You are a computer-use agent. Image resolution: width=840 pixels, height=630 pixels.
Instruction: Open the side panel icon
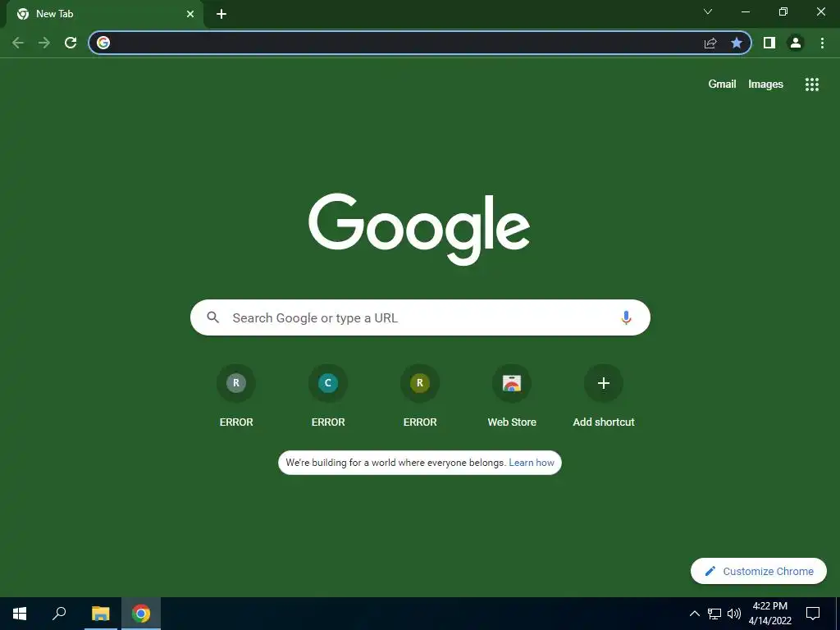point(769,43)
